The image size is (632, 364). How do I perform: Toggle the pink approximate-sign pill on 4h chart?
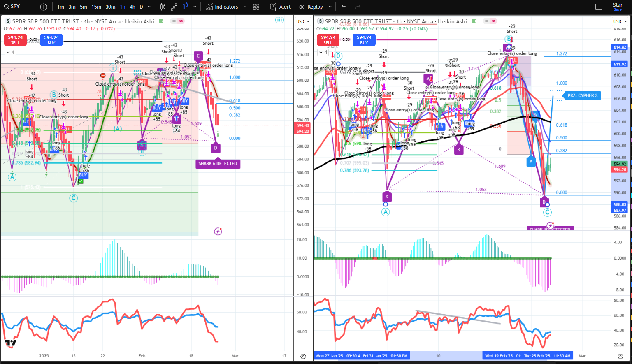click(181, 21)
